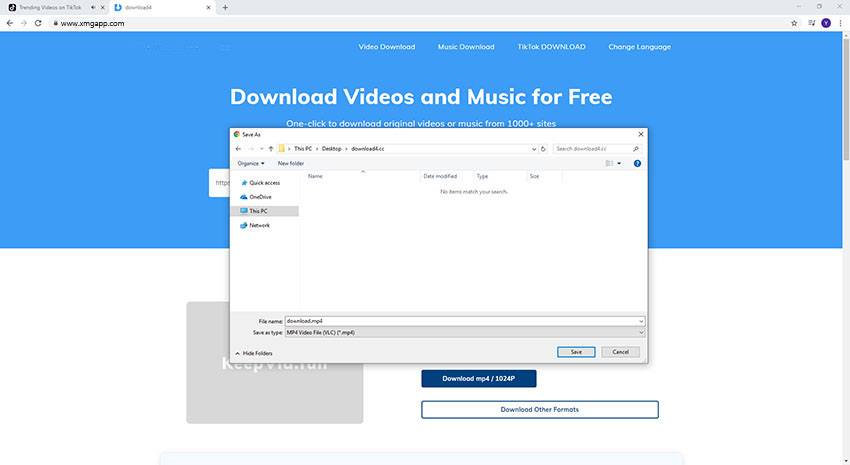This screenshot has height=465, width=850.
Task: Change view layout icon in Save As
Action: pyautogui.click(x=609, y=163)
